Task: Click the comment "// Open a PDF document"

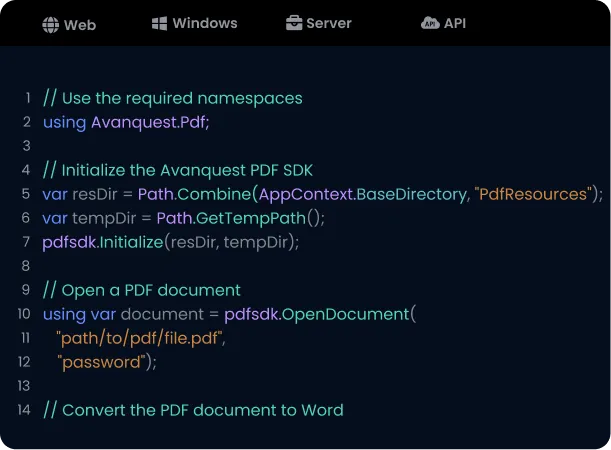Action: (x=142, y=290)
